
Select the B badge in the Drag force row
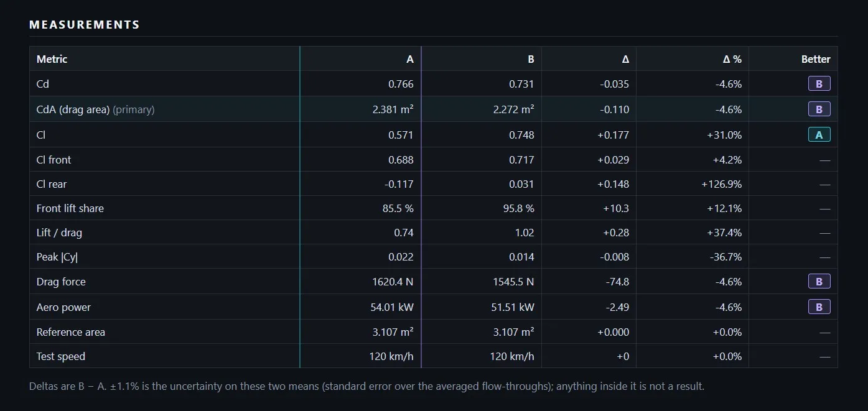pyautogui.click(x=819, y=282)
